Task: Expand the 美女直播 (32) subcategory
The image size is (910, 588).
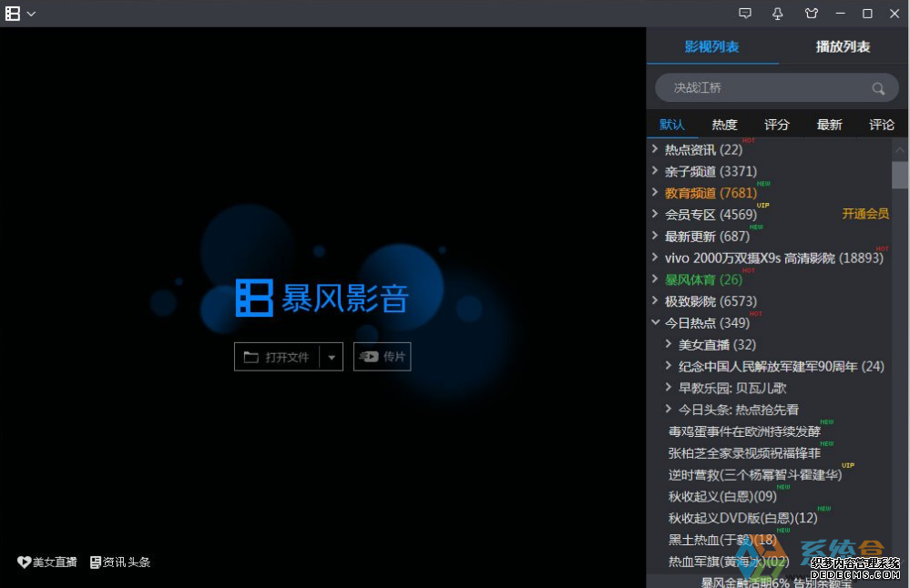Action: click(x=668, y=344)
